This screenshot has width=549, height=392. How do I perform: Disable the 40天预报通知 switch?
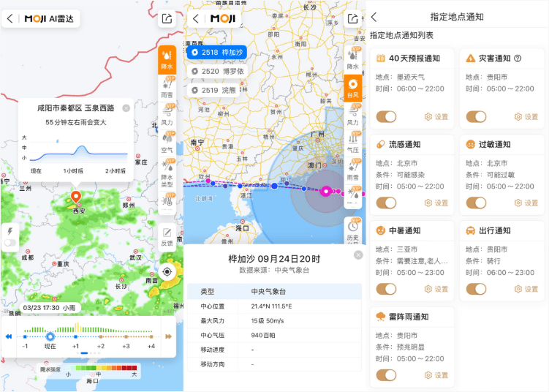click(x=386, y=116)
